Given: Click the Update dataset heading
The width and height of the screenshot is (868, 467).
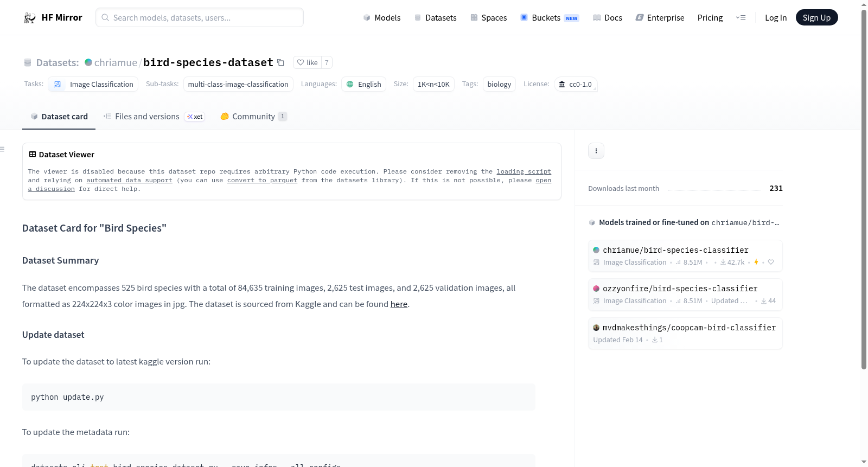Looking at the screenshot, I should tap(53, 335).
